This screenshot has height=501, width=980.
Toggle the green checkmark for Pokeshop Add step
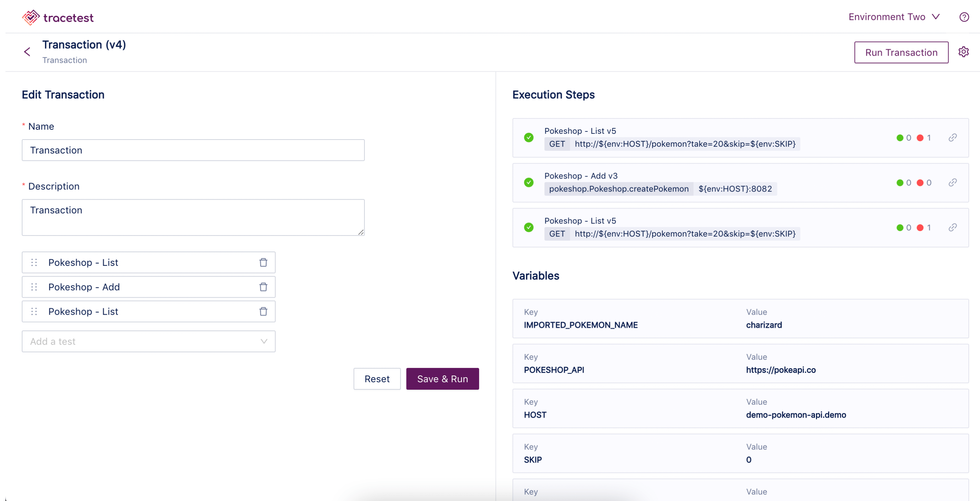click(528, 182)
